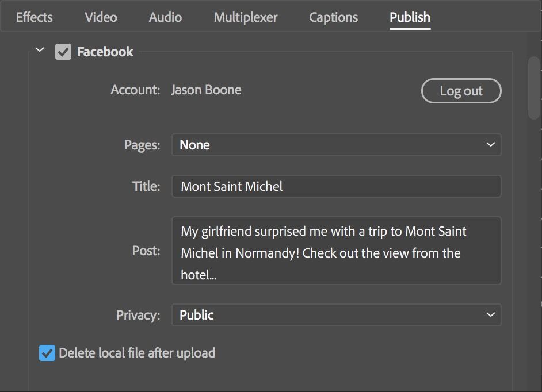This screenshot has width=542, height=392.
Task: Select the Multiplexer tab
Action: coord(246,17)
